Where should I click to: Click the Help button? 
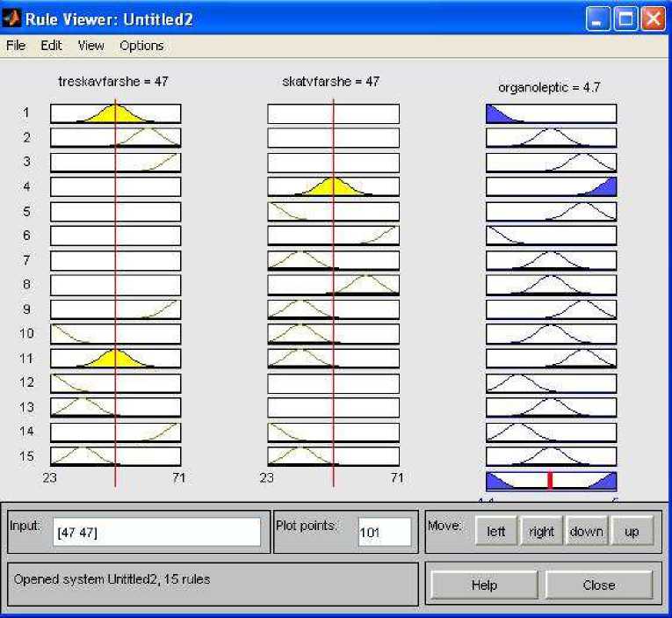(x=483, y=585)
